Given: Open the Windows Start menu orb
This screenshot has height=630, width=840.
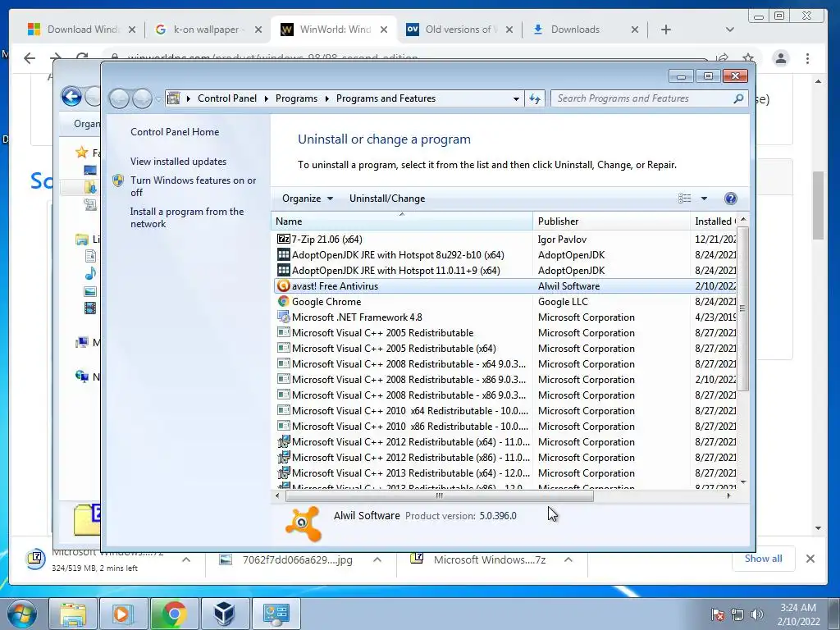Looking at the screenshot, I should pos(22,614).
